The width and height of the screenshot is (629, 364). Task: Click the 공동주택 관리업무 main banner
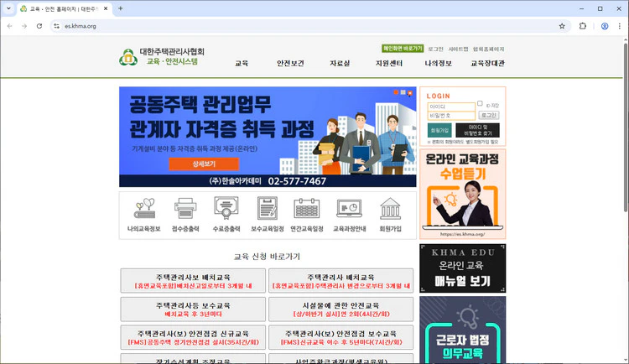[x=268, y=137]
